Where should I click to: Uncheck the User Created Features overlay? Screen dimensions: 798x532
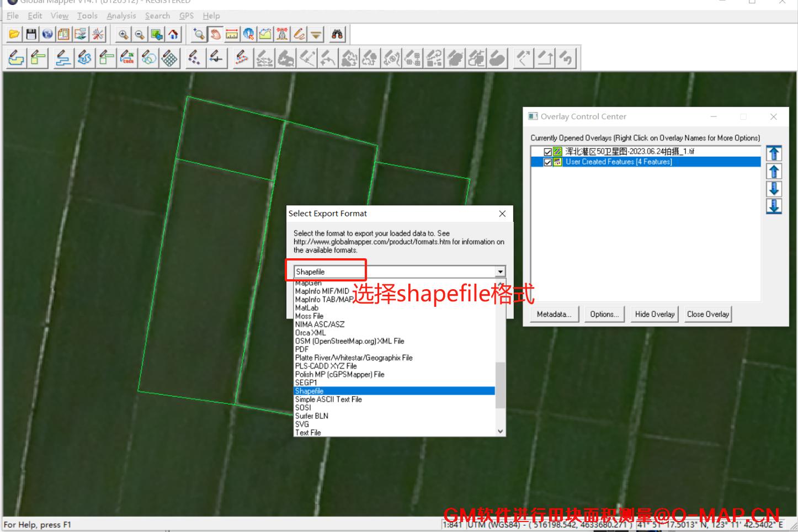(547, 162)
